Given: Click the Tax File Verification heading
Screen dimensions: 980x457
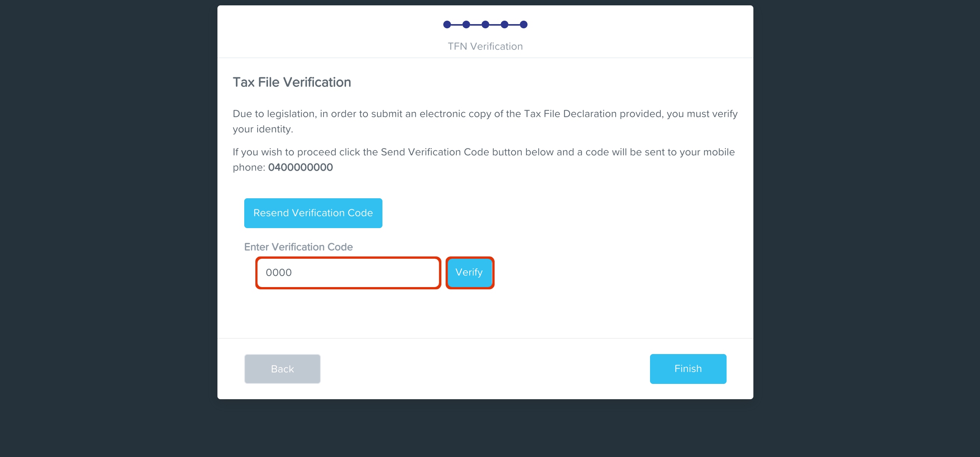Looking at the screenshot, I should (x=292, y=82).
